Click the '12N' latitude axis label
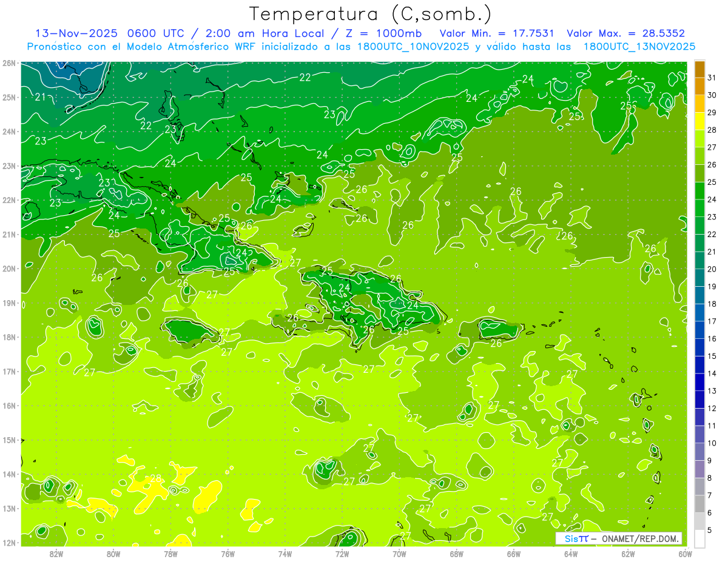Image resolution: width=728 pixels, height=562 pixels. tap(9, 543)
